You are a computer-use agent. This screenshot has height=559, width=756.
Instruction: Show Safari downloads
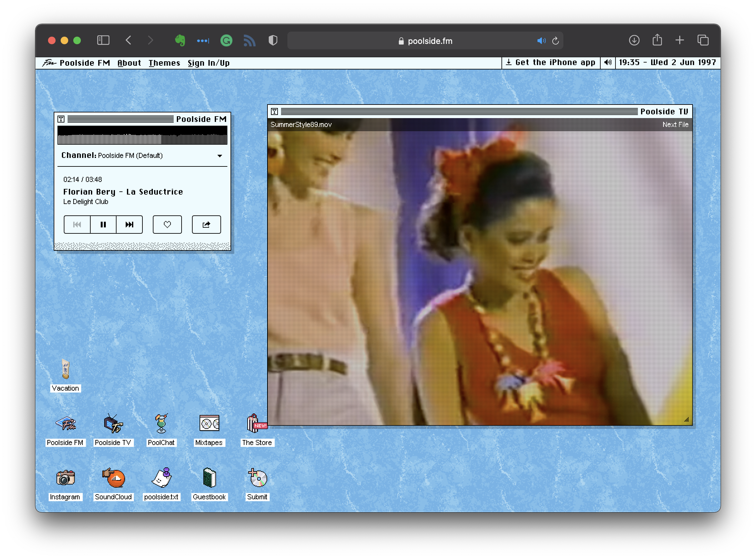tap(634, 40)
